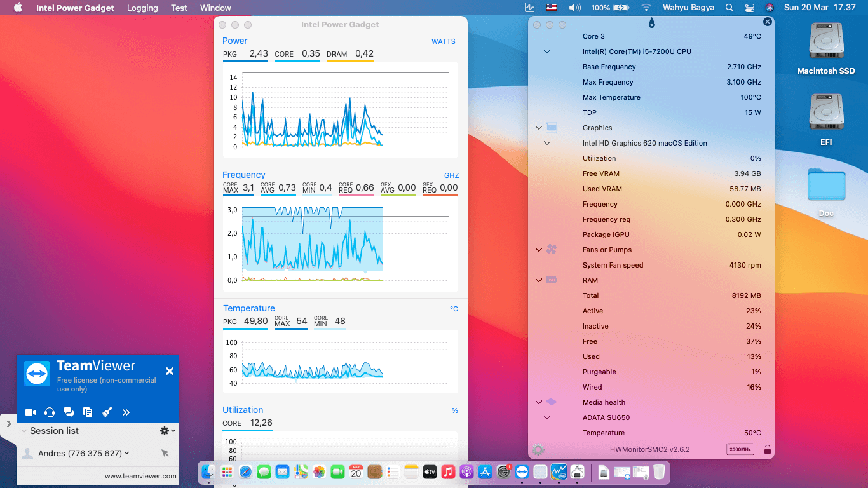Open the Wahyu Bagya user menu
The height and width of the screenshot is (488, 868).
point(689,8)
